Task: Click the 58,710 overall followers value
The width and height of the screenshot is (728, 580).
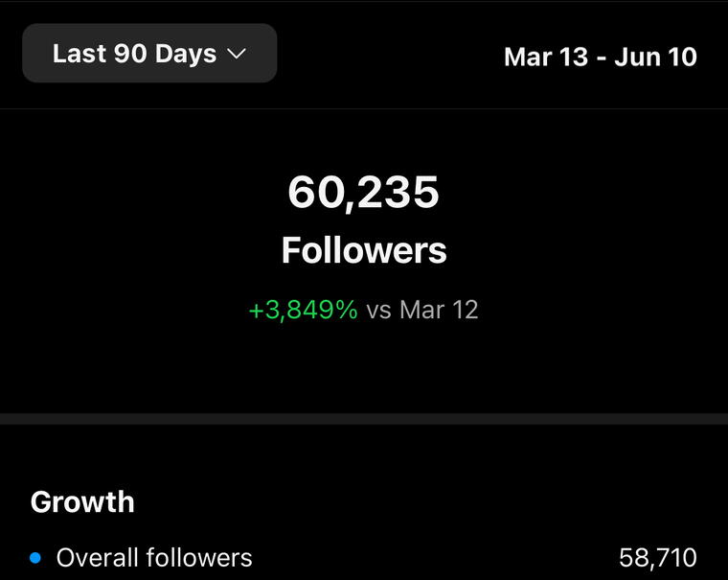Action: (658, 558)
